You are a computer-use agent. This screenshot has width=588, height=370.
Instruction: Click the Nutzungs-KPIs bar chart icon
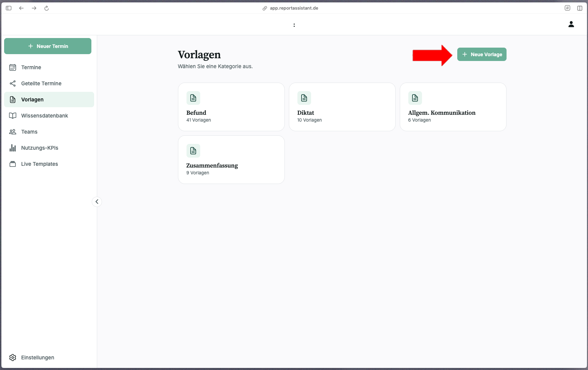13,148
